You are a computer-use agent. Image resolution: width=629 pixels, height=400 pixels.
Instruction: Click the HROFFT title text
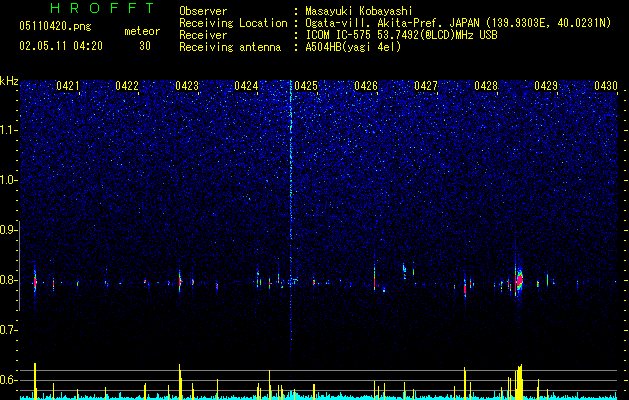click(x=103, y=8)
